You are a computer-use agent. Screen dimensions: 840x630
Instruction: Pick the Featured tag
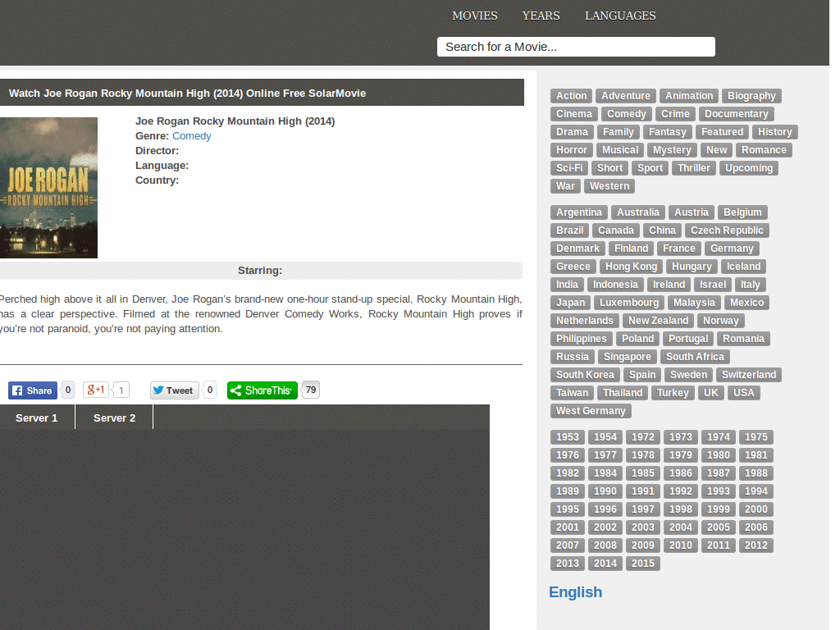722,132
